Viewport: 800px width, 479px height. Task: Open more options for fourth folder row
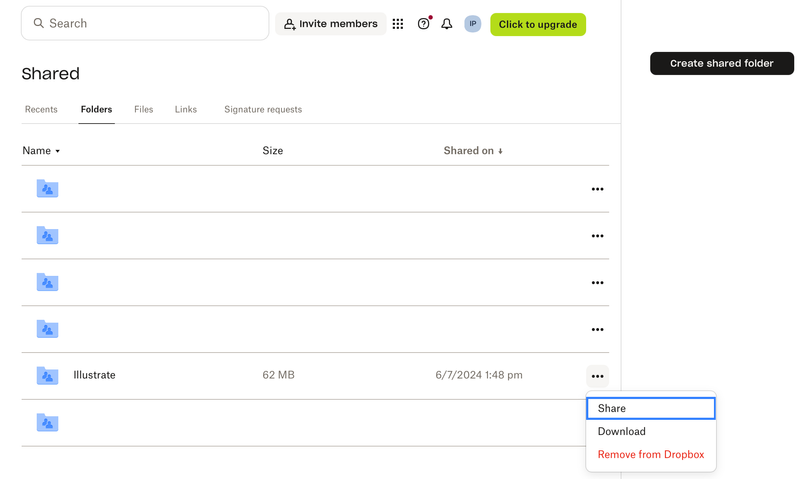click(x=597, y=329)
